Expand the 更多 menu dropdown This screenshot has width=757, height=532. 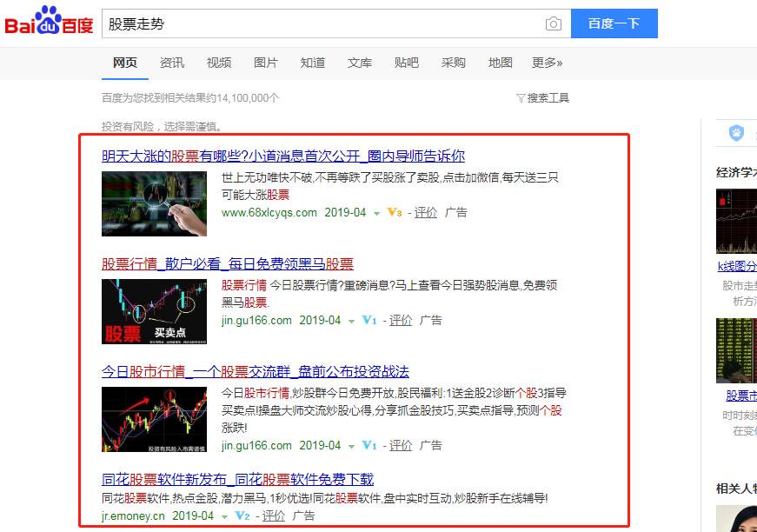pyautogui.click(x=546, y=63)
